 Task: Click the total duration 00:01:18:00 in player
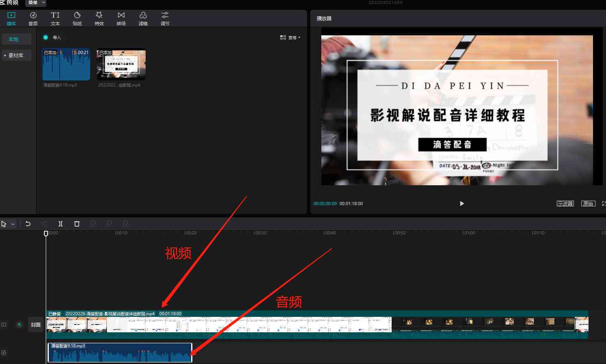351,204
